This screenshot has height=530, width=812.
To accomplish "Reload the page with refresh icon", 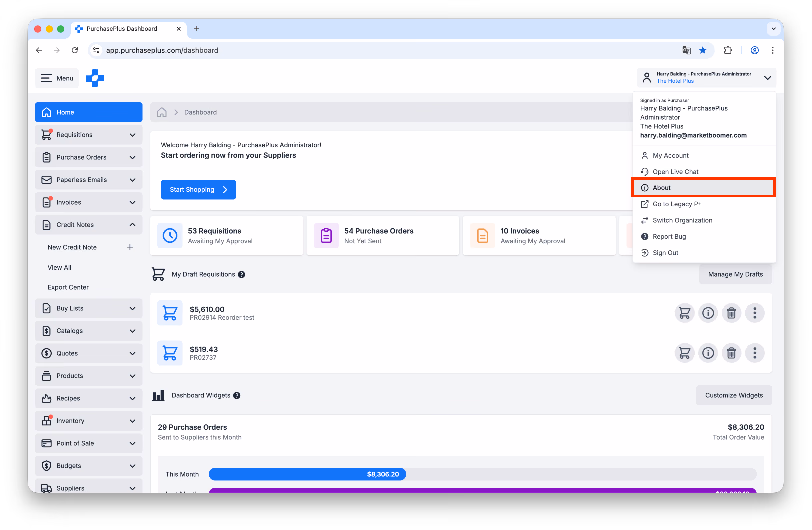I will tap(75, 50).
